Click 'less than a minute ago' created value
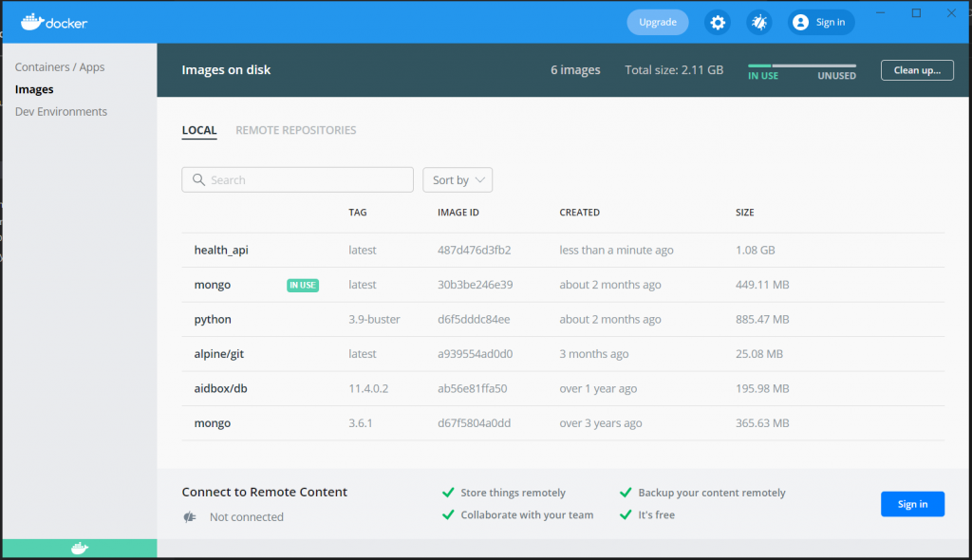The height and width of the screenshot is (560, 972). click(616, 250)
